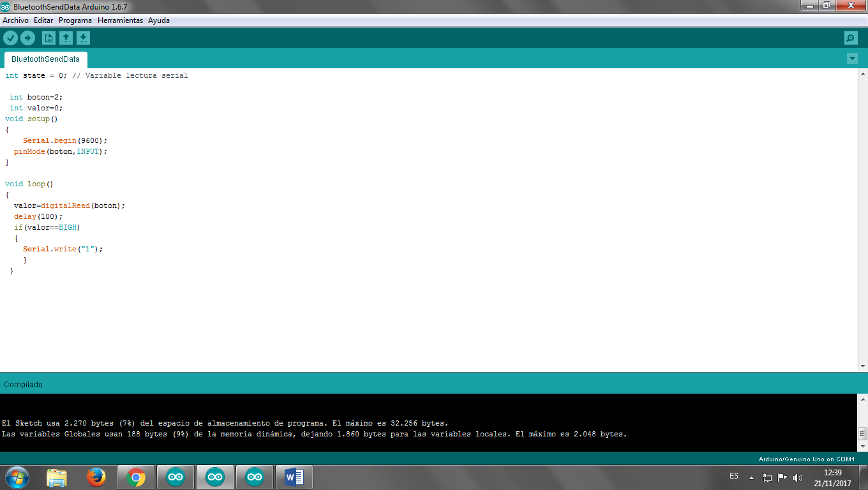Click the editor scrollbar down arrow
Viewport: 868px width, 490px height.
pos(863,366)
